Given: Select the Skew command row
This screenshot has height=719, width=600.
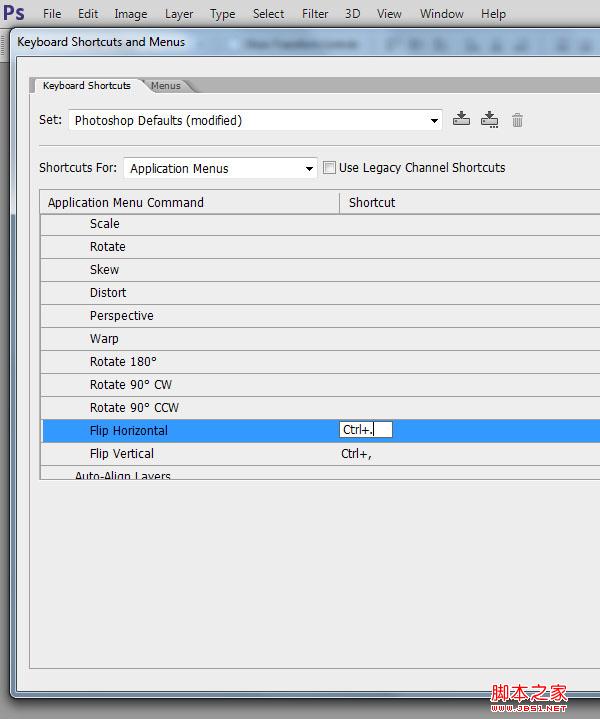Looking at the screenshot, I should coord(320,270).
